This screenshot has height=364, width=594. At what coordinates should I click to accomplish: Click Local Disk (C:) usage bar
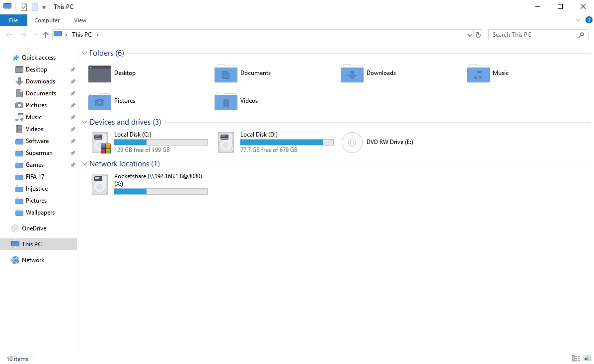[160, 143]
